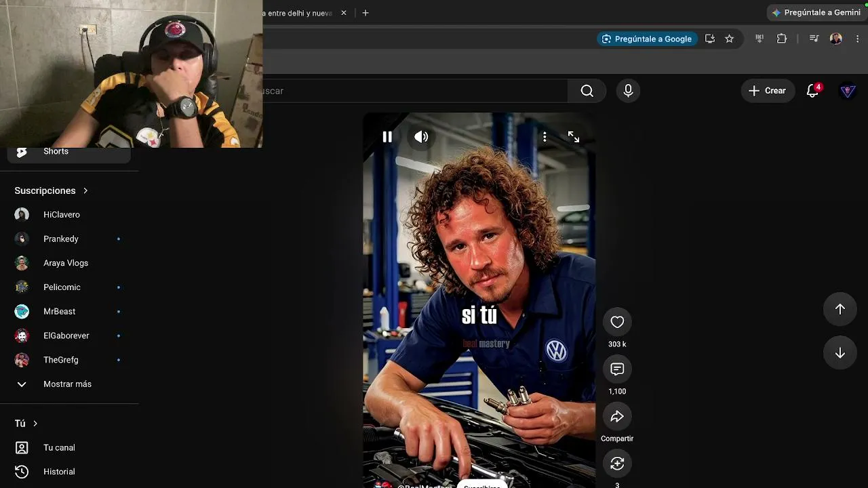This screenshot has height=488, width=868.
Task: Click the 303 k likes count
Action: tap(617, 344)
